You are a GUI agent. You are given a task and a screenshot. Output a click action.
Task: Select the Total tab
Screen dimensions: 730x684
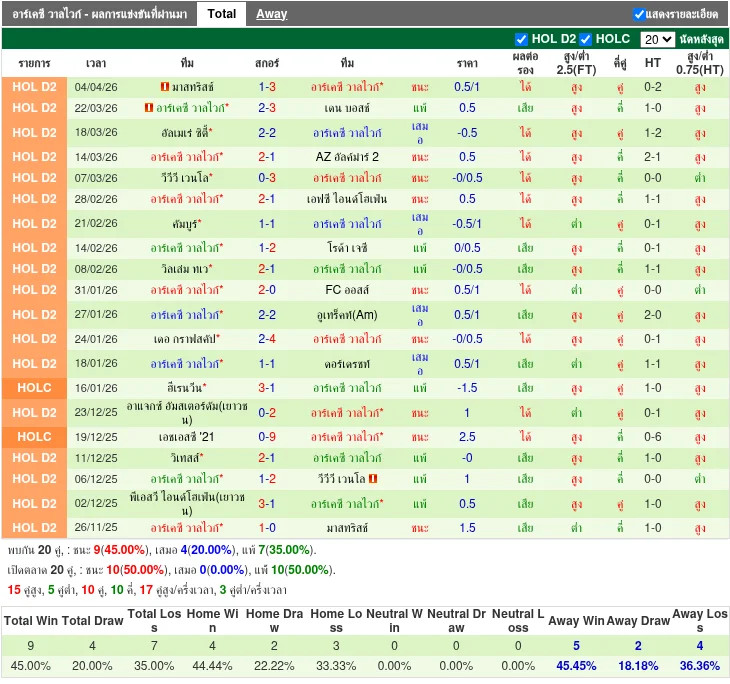(221, 14)
